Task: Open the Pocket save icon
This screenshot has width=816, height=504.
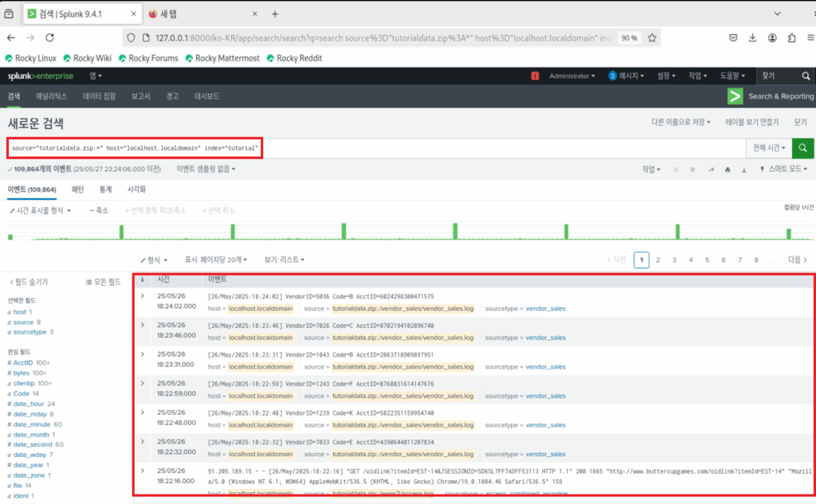Action: pos(733,37)
